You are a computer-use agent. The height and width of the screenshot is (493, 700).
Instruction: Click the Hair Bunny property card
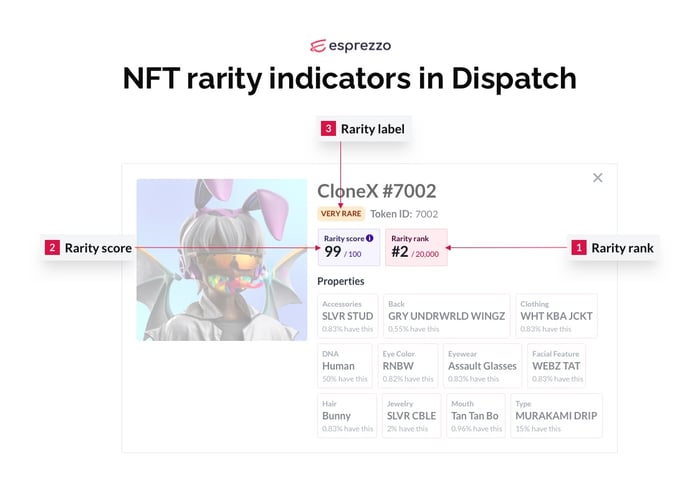pos(347,416)
